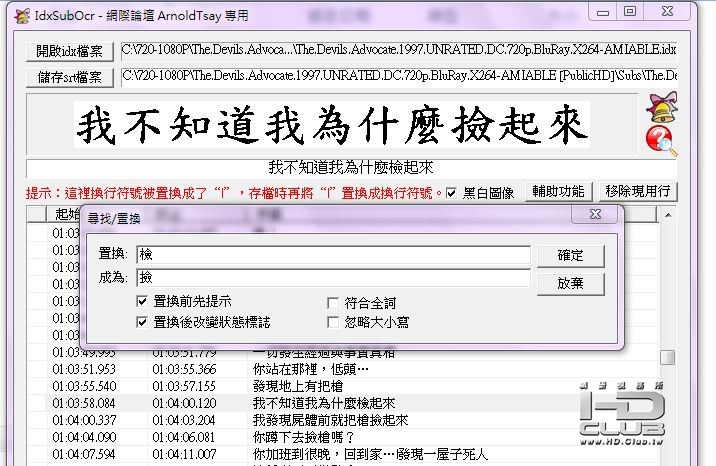Click the 移除現用行 button

[x=637, y=191]
